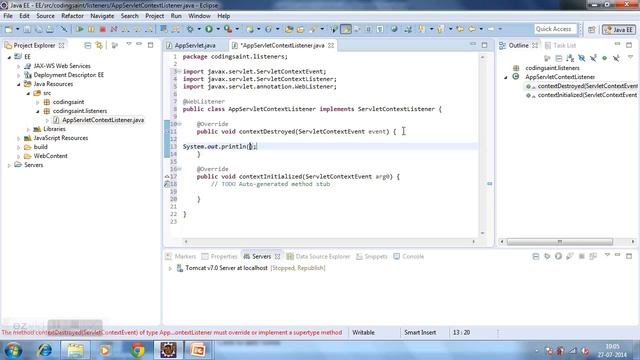
Task: Expand the Libraries node
Action: [x=28, y=129]
